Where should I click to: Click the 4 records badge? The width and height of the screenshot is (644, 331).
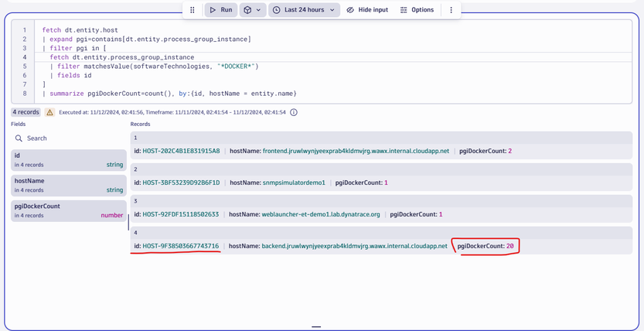click(x=26, y=112)
